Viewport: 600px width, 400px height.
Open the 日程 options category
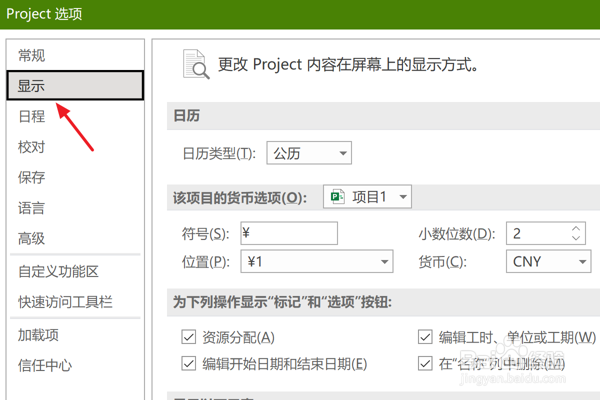(x=75, y=116)
